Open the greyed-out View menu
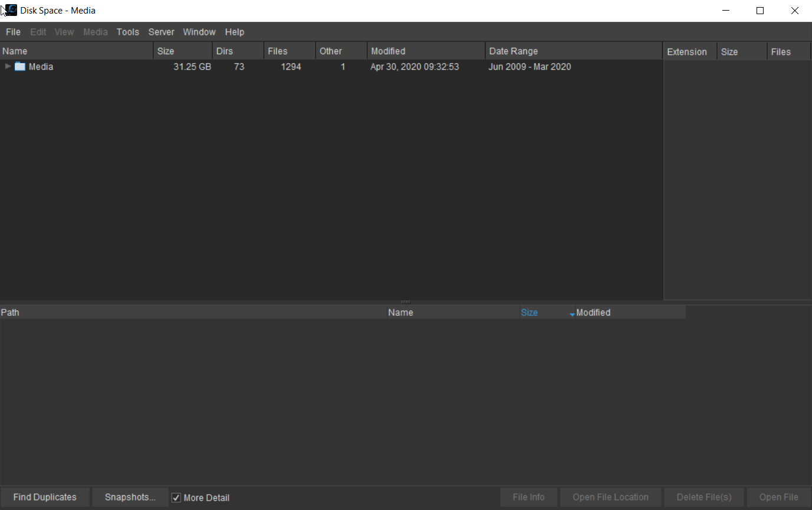Screen dimensions: 812x510 pyautogui.click(x=64, y=32)
